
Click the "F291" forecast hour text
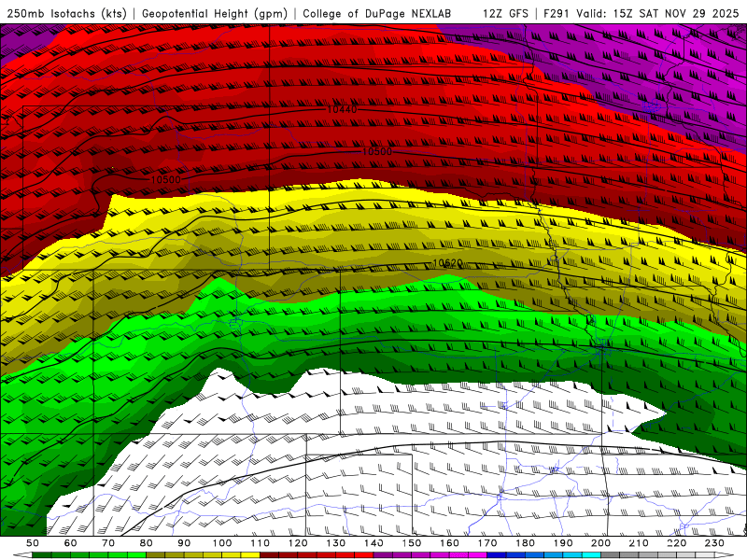pyautogui.click(x=557, y=14)
